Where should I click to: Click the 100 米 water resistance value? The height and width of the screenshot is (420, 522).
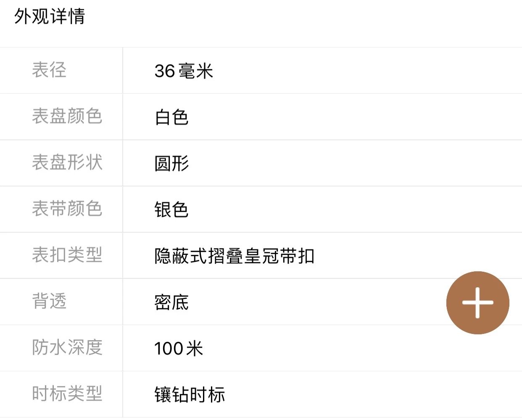coord(179,349)
